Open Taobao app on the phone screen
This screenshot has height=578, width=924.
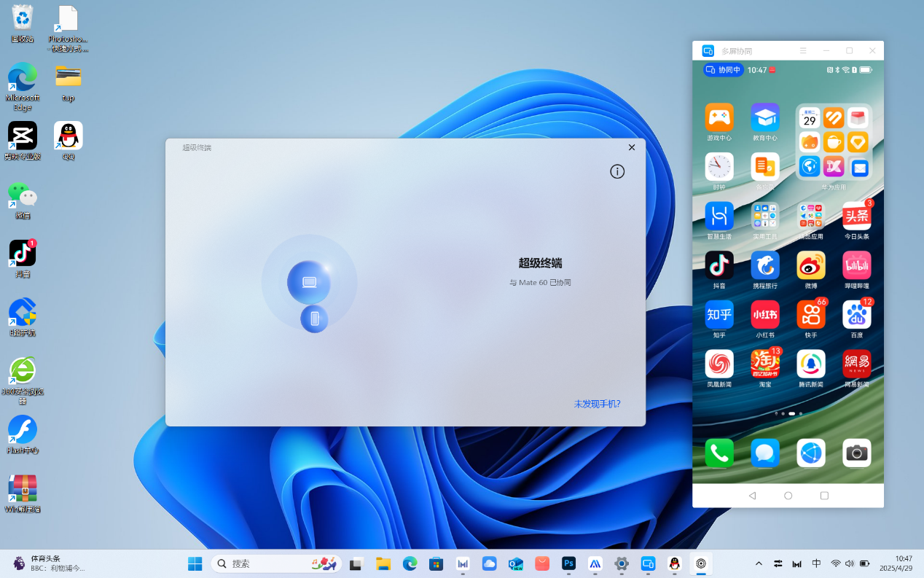tap(764, 364)
